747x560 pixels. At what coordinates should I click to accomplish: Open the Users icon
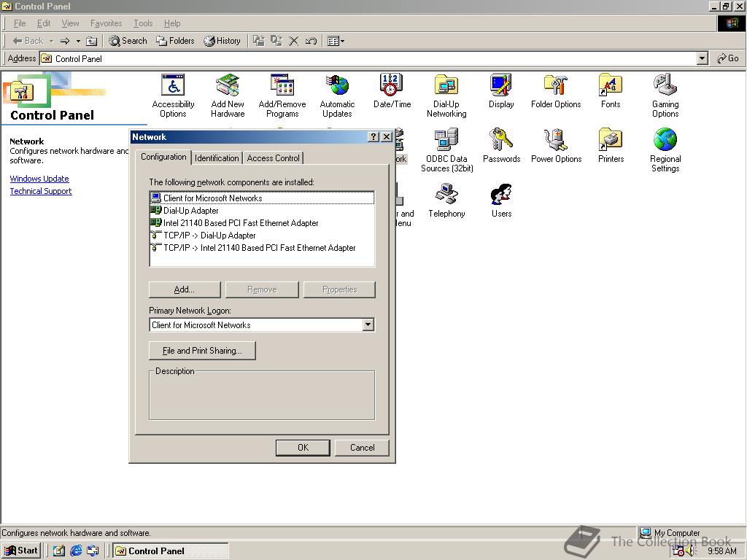pos(501,201)
